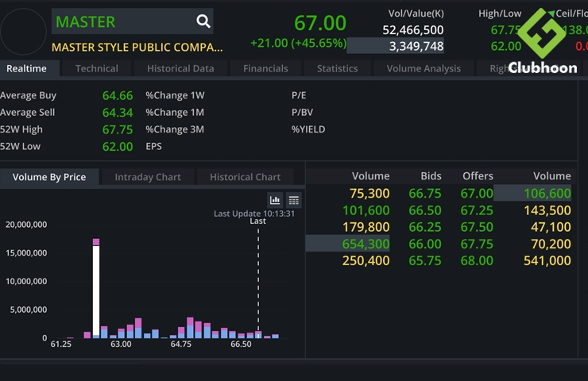The width and height of the screenshot is (588, 381).
Task: Click the offer price 67.00
Action: [x=477, y=194]
